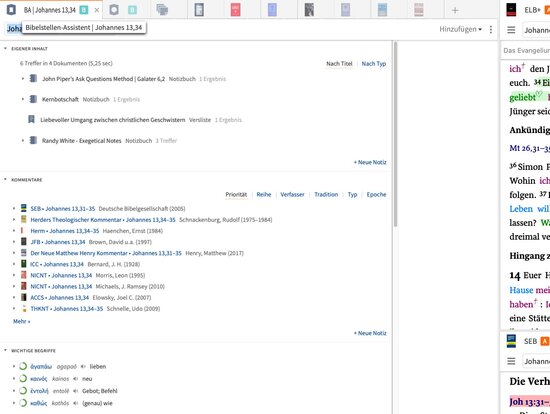Open the tab with the dark photo book cover
Screen dimensions: 550x414
[309, 10]
